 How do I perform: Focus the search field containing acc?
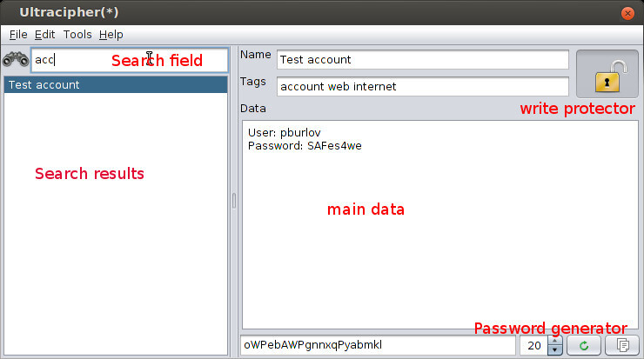(130, 60)
